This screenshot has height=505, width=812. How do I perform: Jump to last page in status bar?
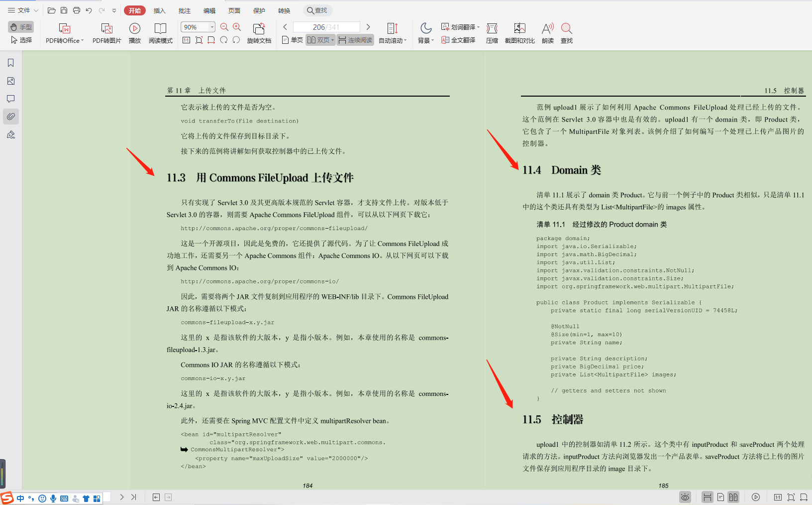tap(133, 497)
